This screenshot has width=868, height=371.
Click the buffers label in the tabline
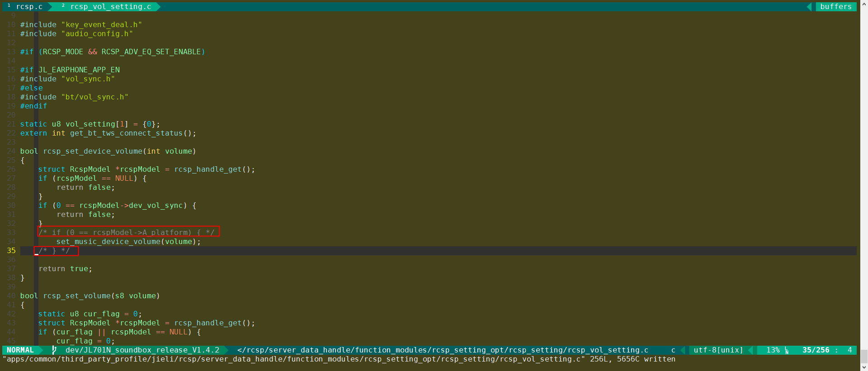[836, 7]
